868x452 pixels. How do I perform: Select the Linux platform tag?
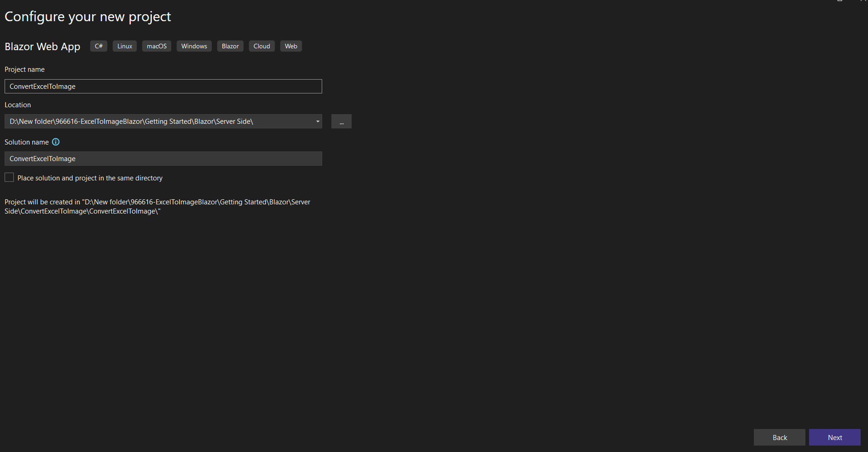(x=124, y=46)
